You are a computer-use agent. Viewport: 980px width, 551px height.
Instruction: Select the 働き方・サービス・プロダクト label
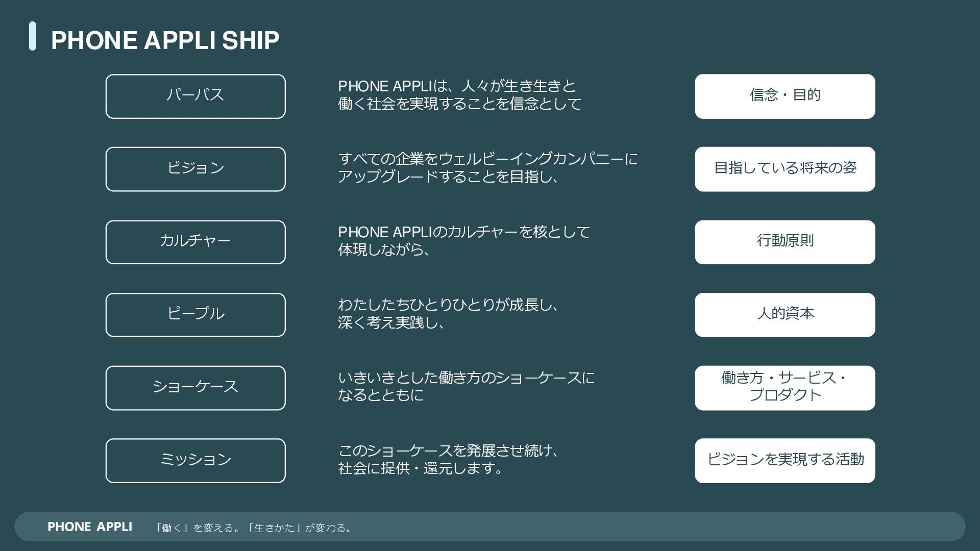[785, 388]
